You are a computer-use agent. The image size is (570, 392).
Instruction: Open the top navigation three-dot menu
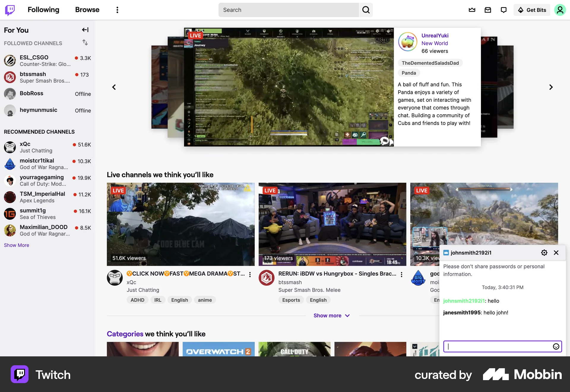(117, 10)
